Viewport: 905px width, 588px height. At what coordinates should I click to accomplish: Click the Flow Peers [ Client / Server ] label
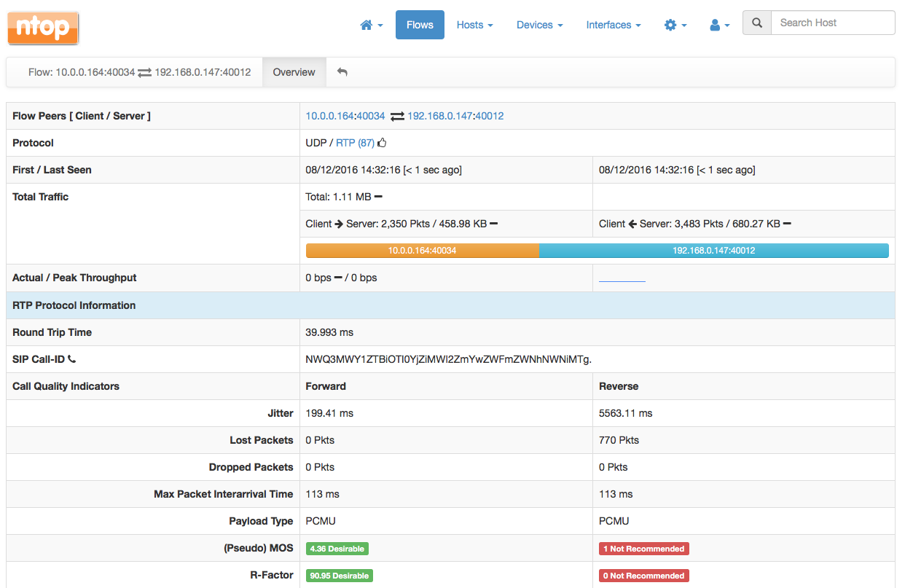point(82,116)
